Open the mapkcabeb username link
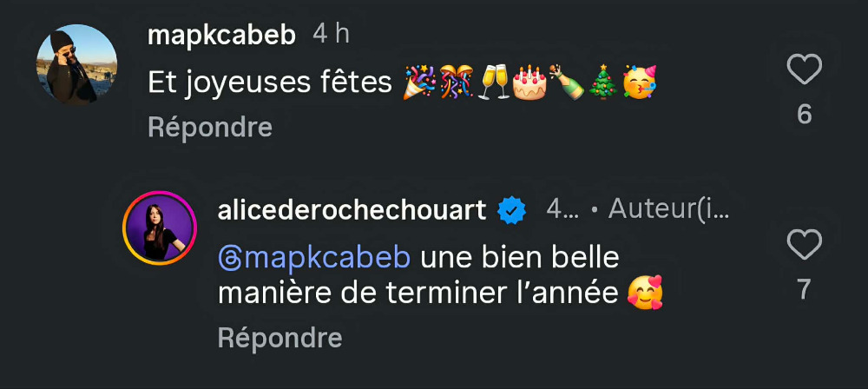 pyautogui.click(x=222, y=35)
